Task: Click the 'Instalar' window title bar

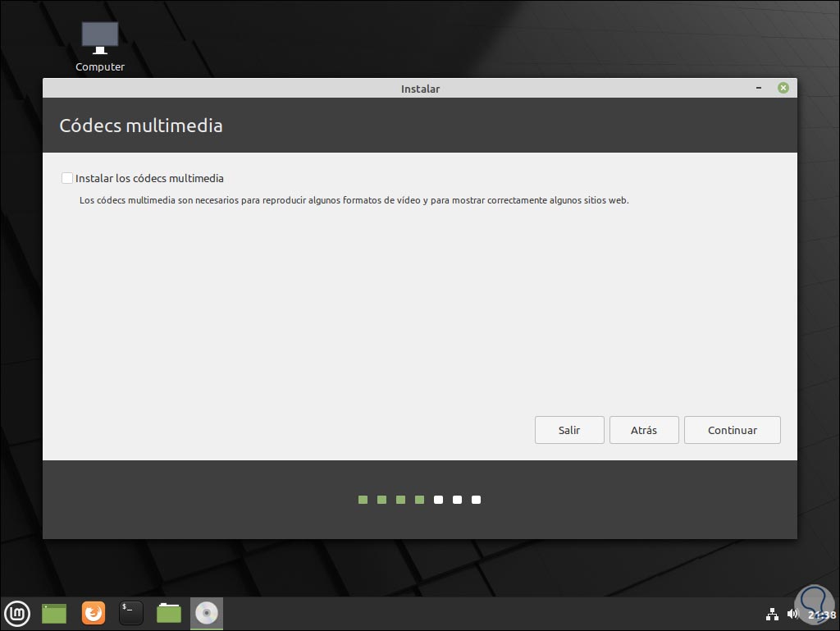Action: pyautogui.click(x=420, y=88)
